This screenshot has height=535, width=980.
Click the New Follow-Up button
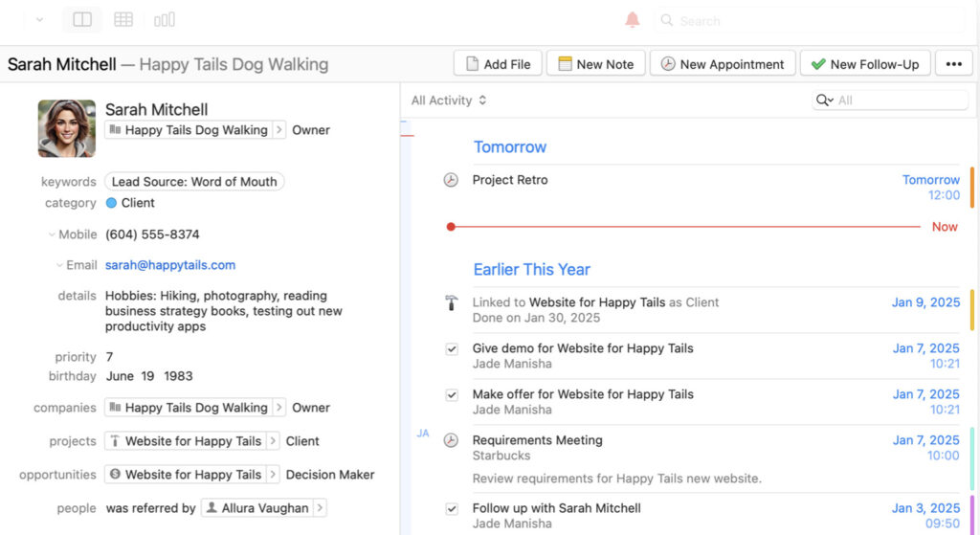[x=864, y=64]
